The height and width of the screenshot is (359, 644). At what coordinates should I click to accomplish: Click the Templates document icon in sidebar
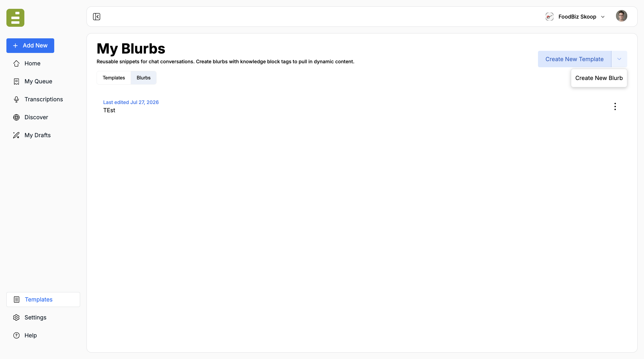pyautogui.click(x=17, y=299)
